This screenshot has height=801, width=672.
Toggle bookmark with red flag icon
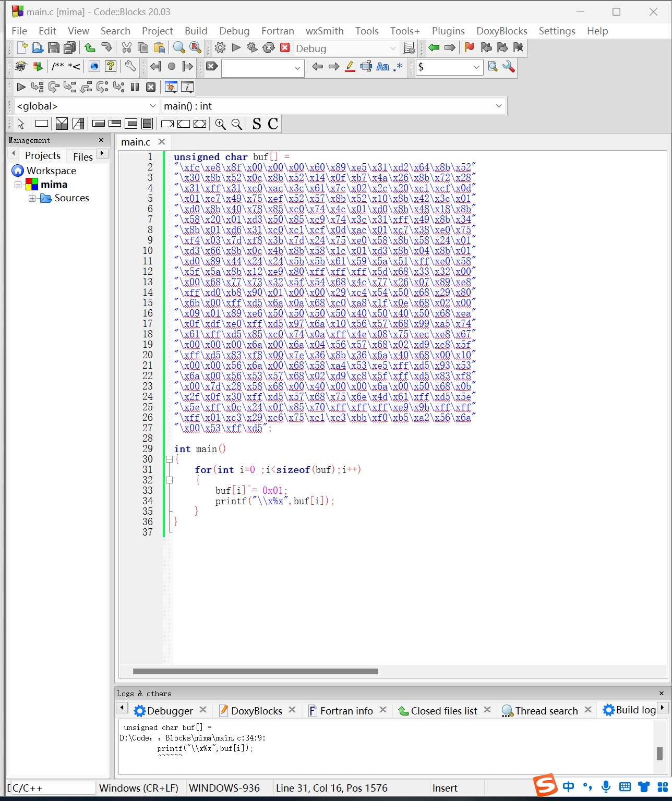[469, 48]
